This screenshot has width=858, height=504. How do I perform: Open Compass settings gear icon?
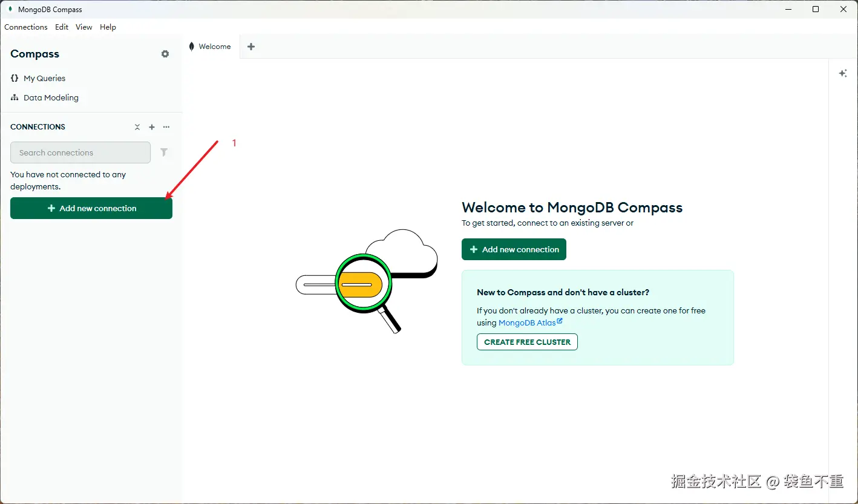coord(165,54)
